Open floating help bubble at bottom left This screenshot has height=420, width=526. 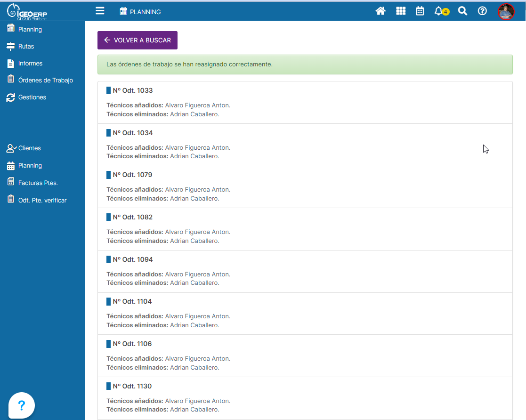pos(22,405)
